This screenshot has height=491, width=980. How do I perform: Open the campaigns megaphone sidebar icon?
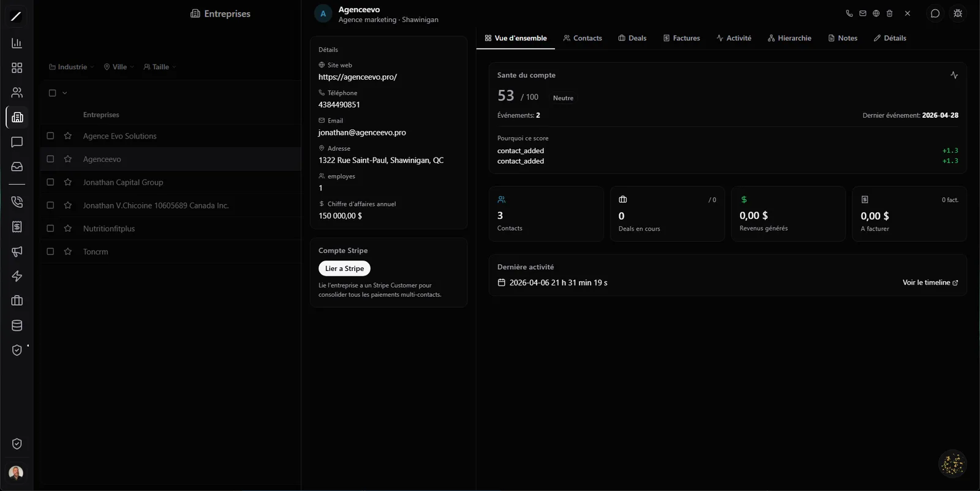point(17,251)
